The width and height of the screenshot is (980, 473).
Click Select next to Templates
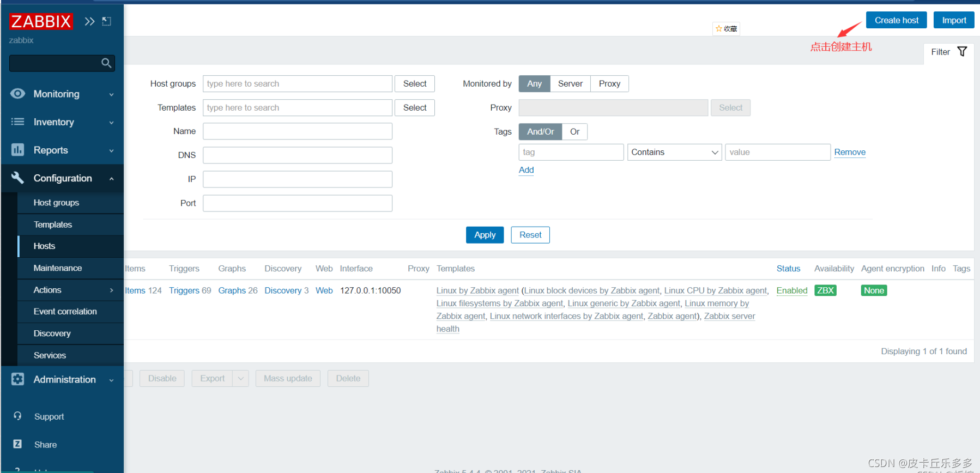(415, 107)
